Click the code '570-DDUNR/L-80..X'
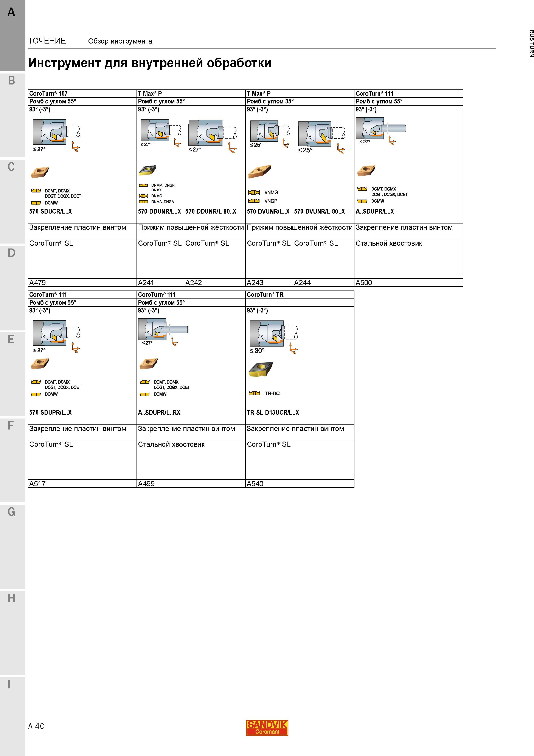Screen dimensions: 534x756 coord(211,211)
